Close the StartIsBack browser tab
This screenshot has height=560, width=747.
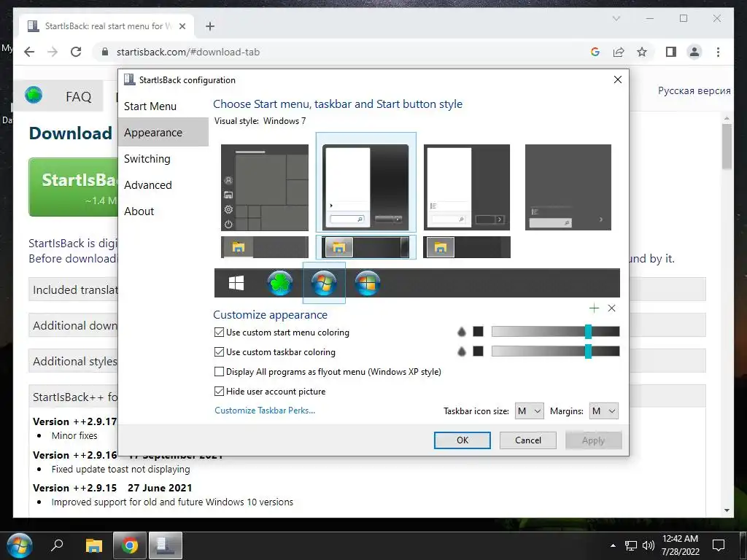coord(182,26)
